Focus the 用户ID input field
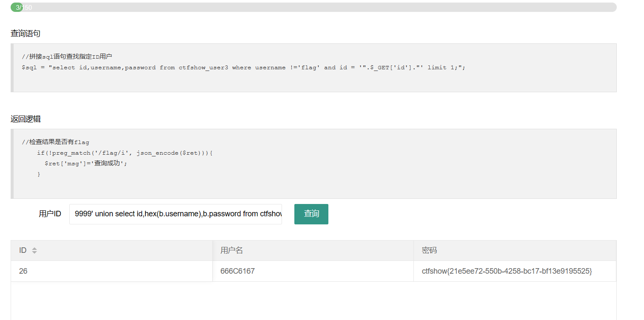The width and height of the screenshot is (644, 320). (176, 214)
